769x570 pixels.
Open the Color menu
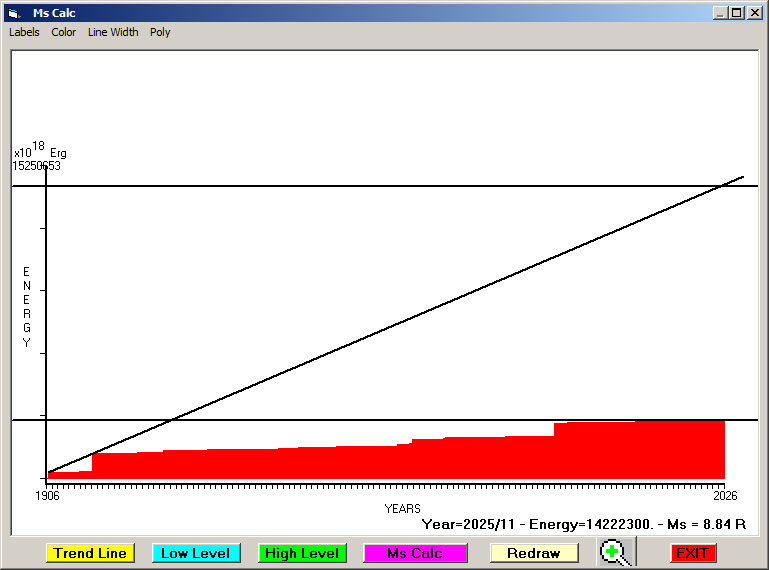point(64,32)
